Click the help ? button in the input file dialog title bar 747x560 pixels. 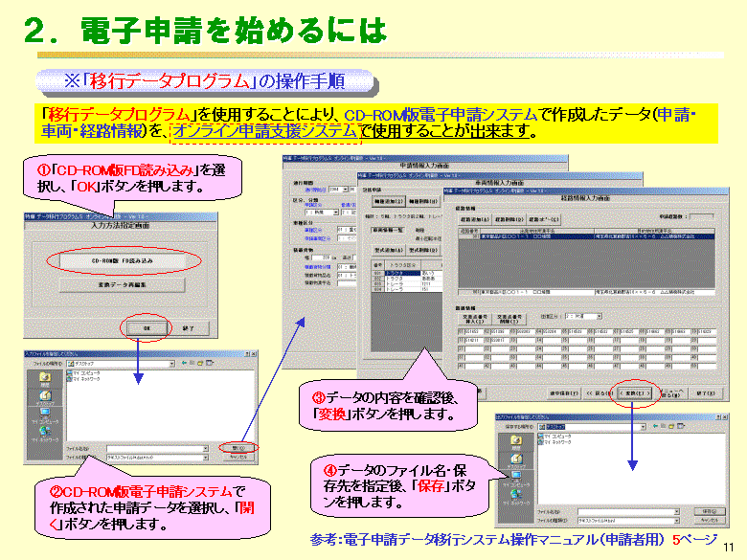tap(247, 354)
